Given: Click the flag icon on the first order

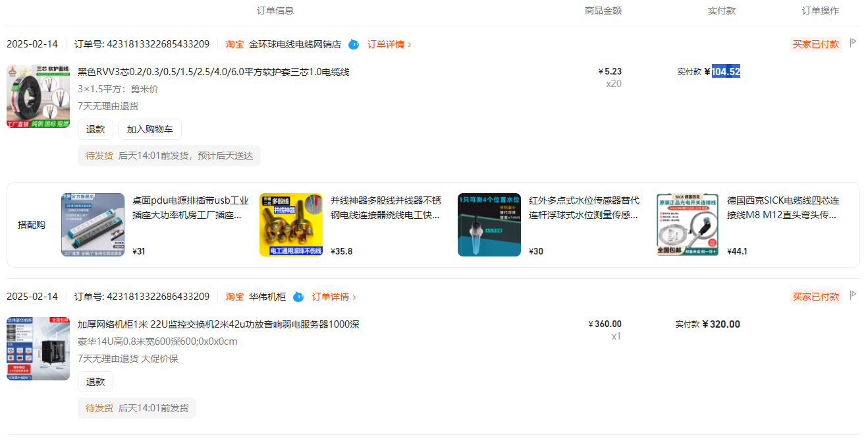Looking at the screenshot, I should tap(853, 44).
